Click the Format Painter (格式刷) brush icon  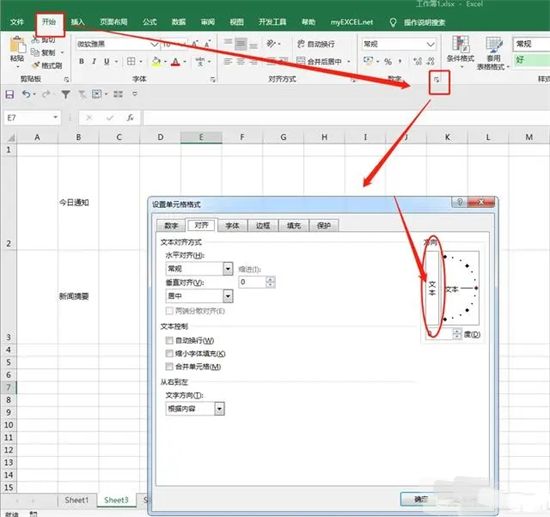[x=36, y=65]
